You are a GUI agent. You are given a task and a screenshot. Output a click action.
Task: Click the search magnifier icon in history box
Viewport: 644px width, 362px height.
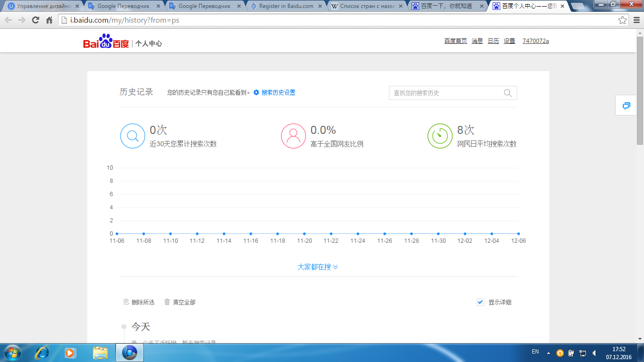[x=508, y=93]
